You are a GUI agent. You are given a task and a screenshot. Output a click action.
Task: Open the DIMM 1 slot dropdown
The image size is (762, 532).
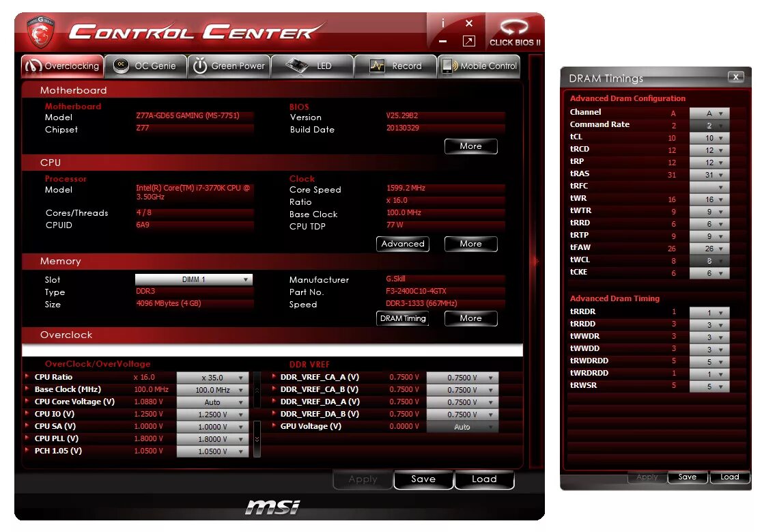(x=193, y=279)
